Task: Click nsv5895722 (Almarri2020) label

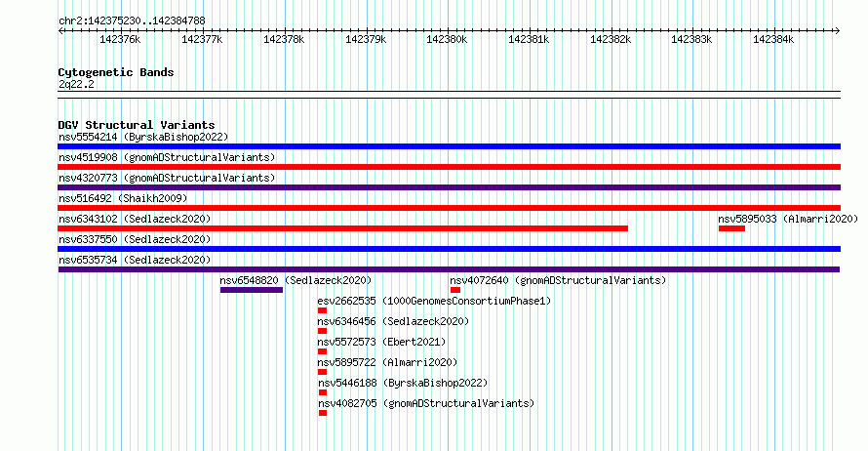Action: coord(387,362)
